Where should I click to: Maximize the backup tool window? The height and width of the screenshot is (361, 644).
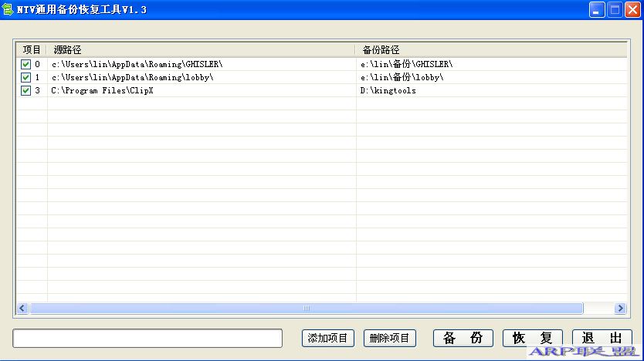(615, 9)
